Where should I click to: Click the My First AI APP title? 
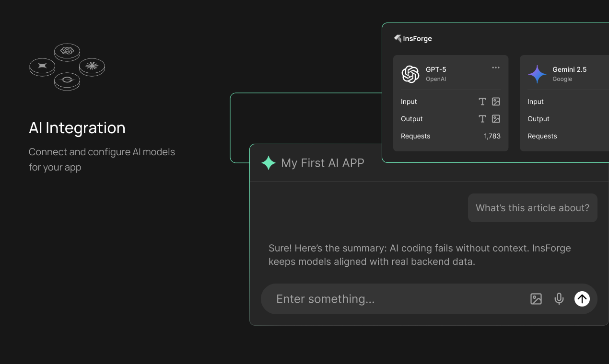(323, 163)
